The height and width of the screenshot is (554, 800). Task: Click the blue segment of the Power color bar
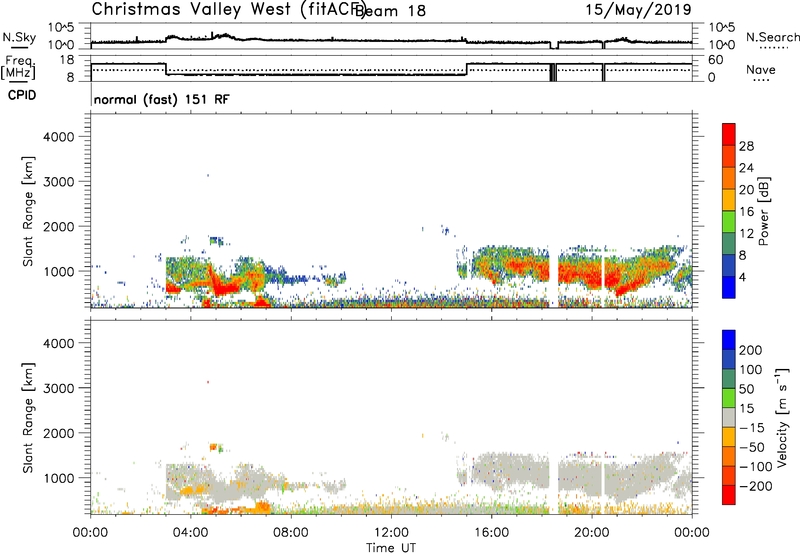coord(729,287)
